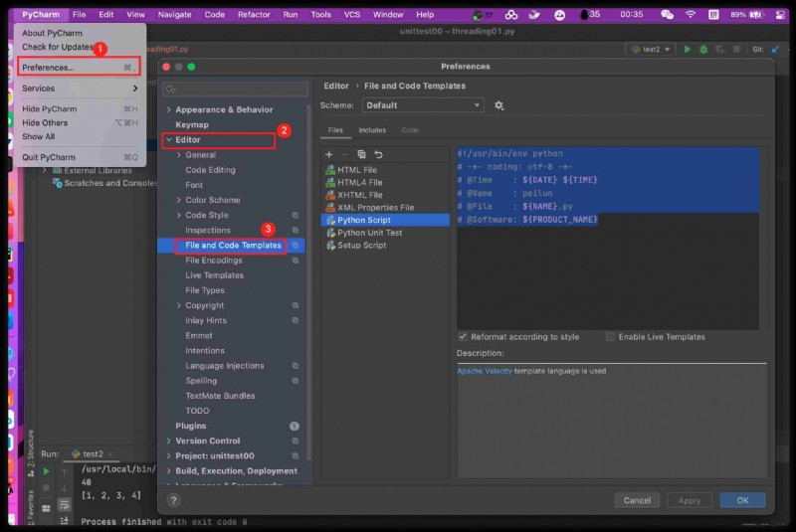The image size is (796, 532).
Task: Expand the General subsection
Action: 179,155
